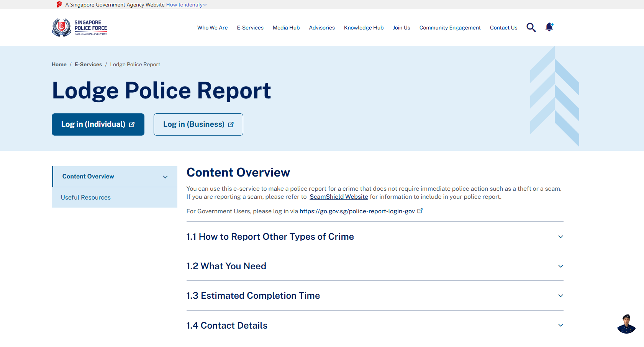Click the external link icon on Log in (Business)

(x=231, y=124)
